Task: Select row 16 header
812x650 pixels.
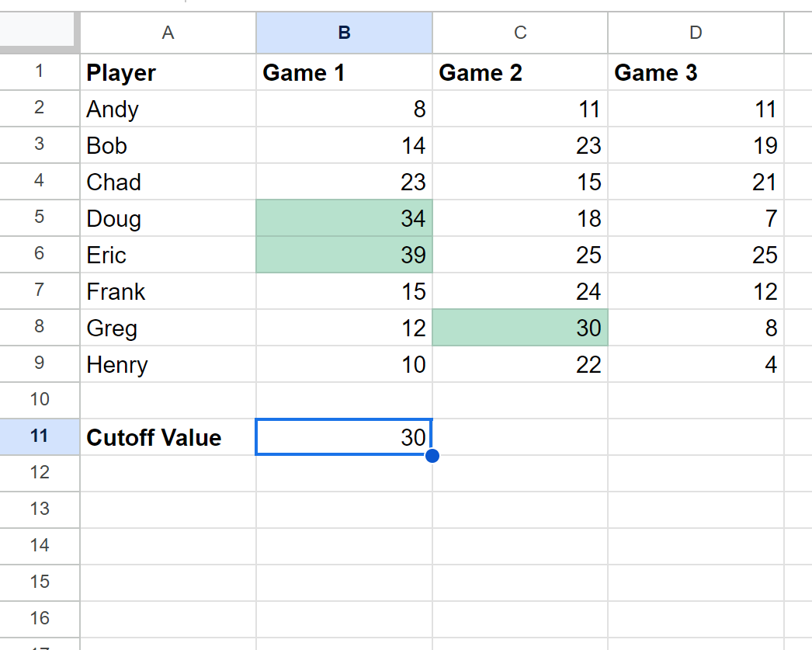Action: (40, 619)
